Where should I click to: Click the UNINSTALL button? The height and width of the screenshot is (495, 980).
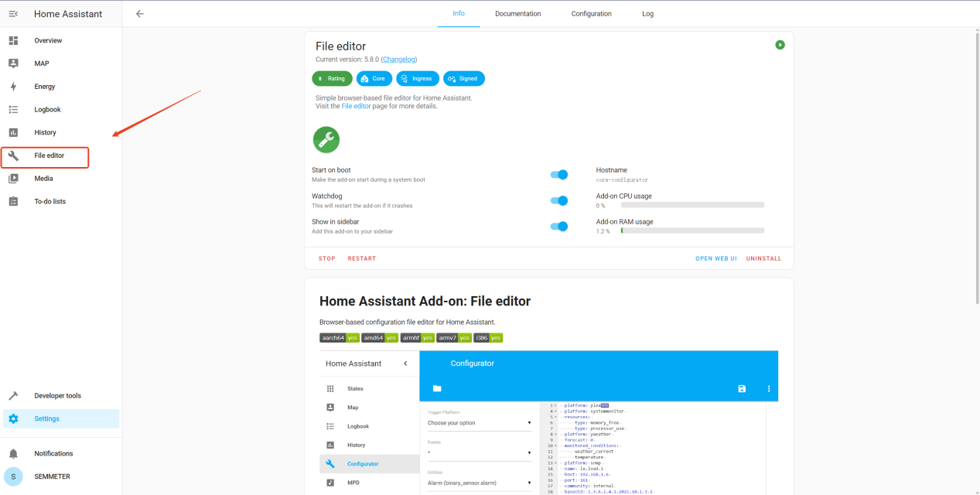click(x=764, y=258)
